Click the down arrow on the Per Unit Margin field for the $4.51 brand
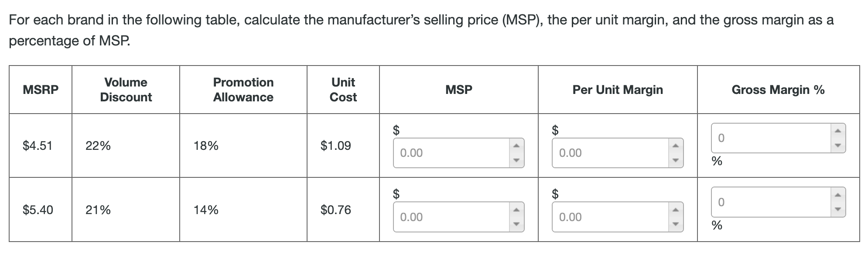Screen dimensions: 868x270 tap(675, 161)
